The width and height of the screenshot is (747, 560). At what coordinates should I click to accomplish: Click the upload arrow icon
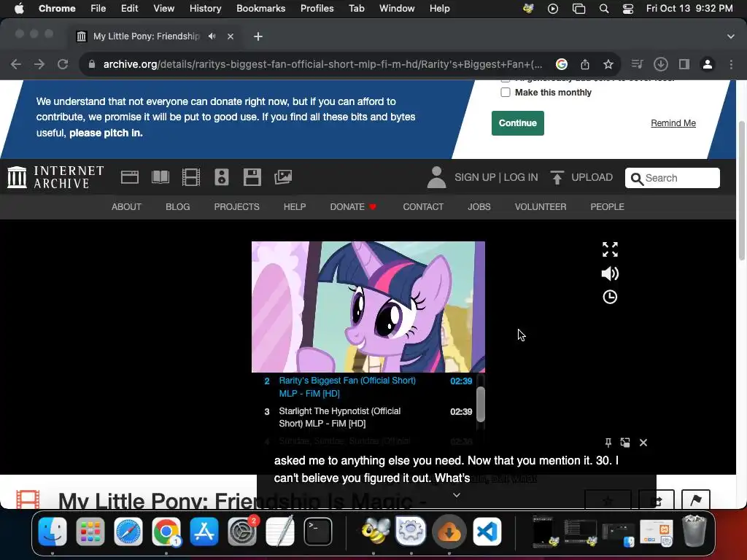tap(557, 177)
